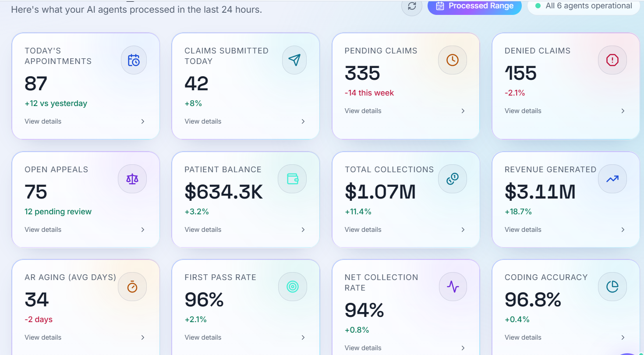Click the stopwatch icon on AR Aging card
The width and height of the screenshot is (644, 355).
[132, 287]
